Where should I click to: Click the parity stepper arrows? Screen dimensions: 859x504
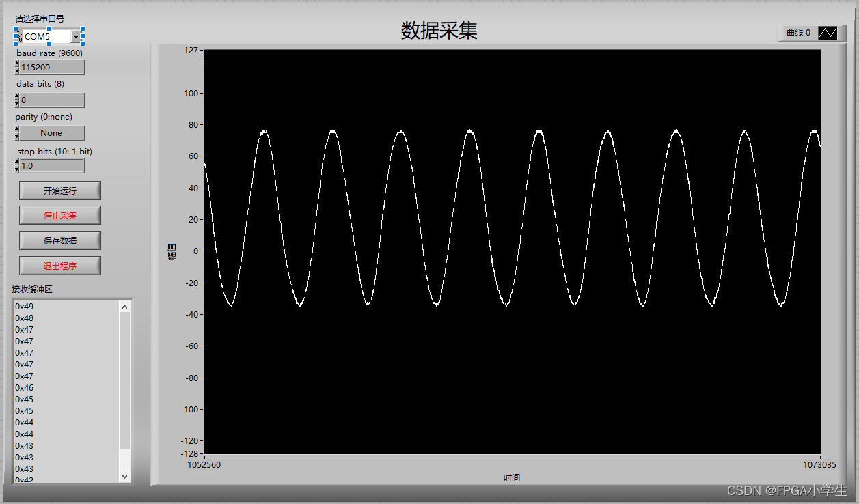click(x=16, y=133)
